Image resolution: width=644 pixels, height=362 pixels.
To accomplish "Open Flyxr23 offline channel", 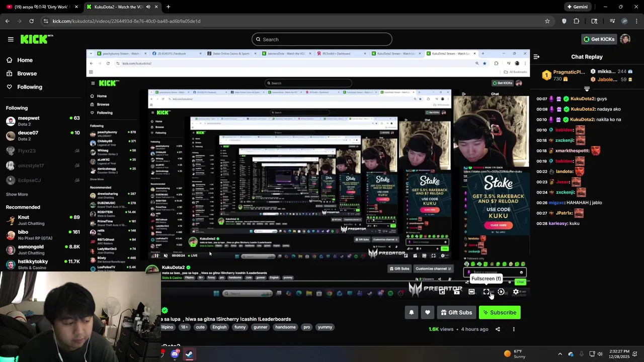I will [43, 151].
